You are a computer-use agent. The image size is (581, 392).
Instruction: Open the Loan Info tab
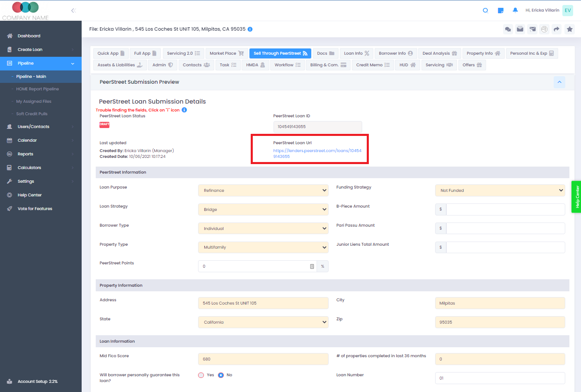click(356, 53)
